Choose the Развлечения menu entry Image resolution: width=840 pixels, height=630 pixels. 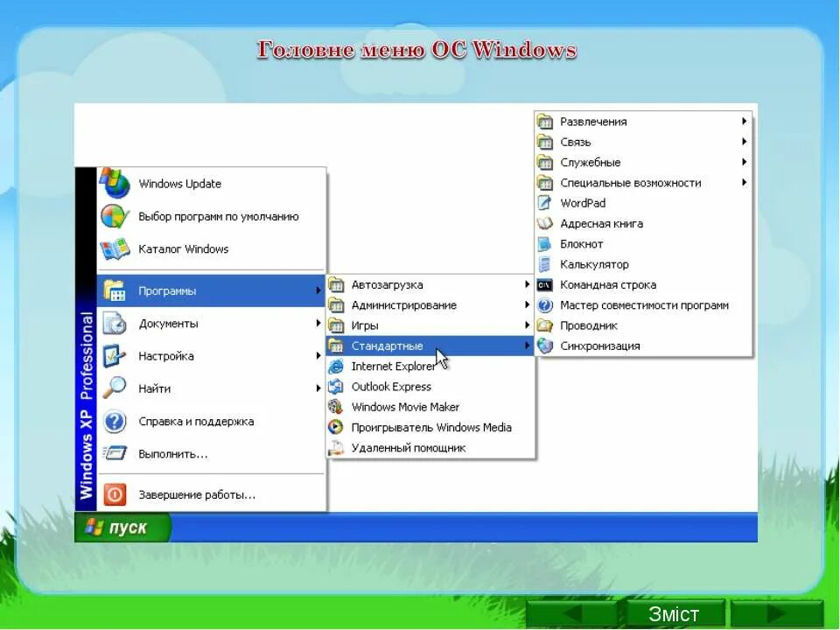pyautogui.click(x=643, y=122)
